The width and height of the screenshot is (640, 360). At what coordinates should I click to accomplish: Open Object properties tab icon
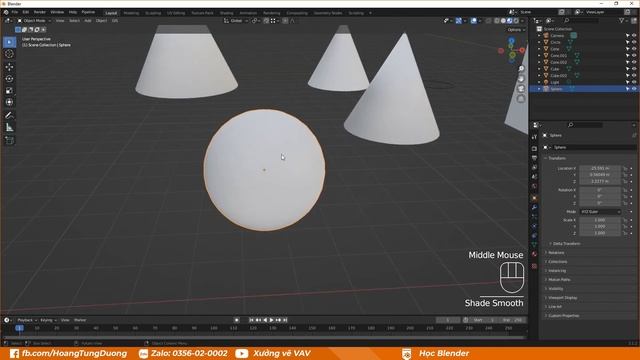pos(534,198)
